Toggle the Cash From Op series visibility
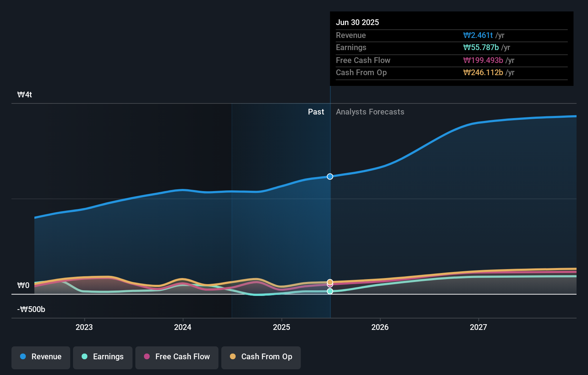Viewport: 588px width, 375px height. point(261,357)
